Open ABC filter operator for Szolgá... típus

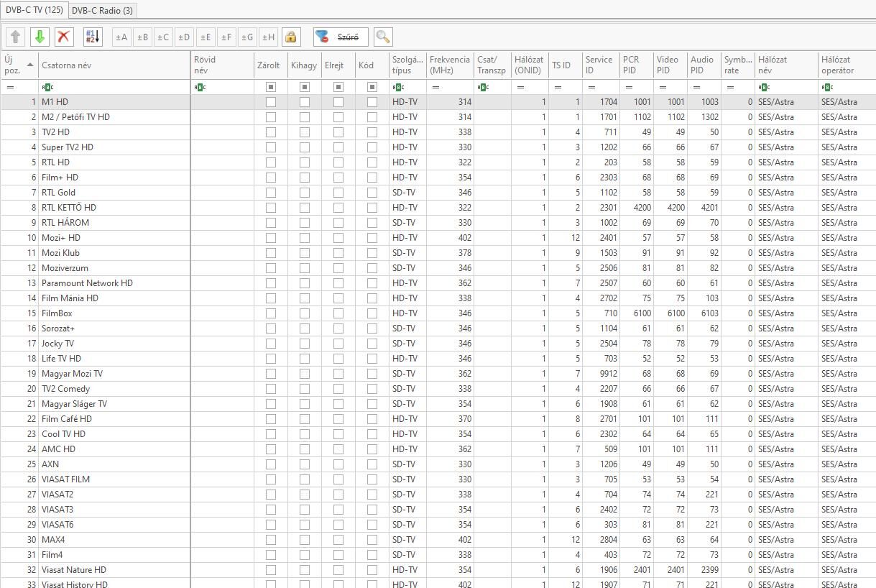398,87
